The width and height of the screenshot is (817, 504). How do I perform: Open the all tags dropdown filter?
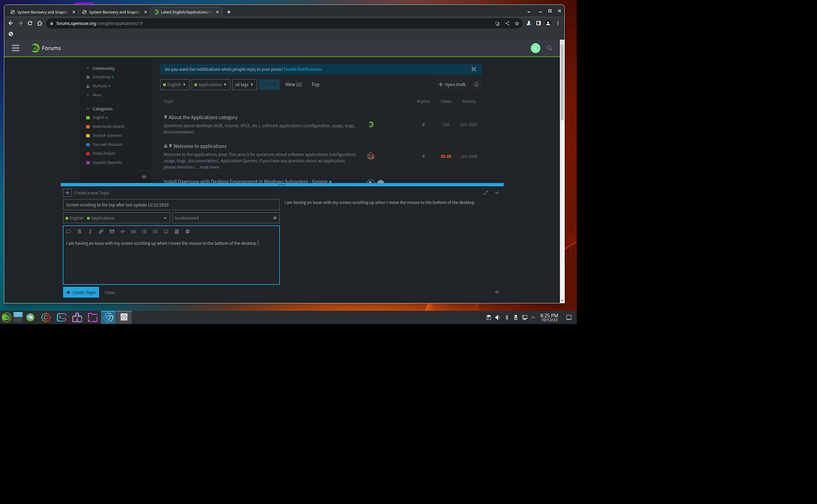(x=244, y=84)
